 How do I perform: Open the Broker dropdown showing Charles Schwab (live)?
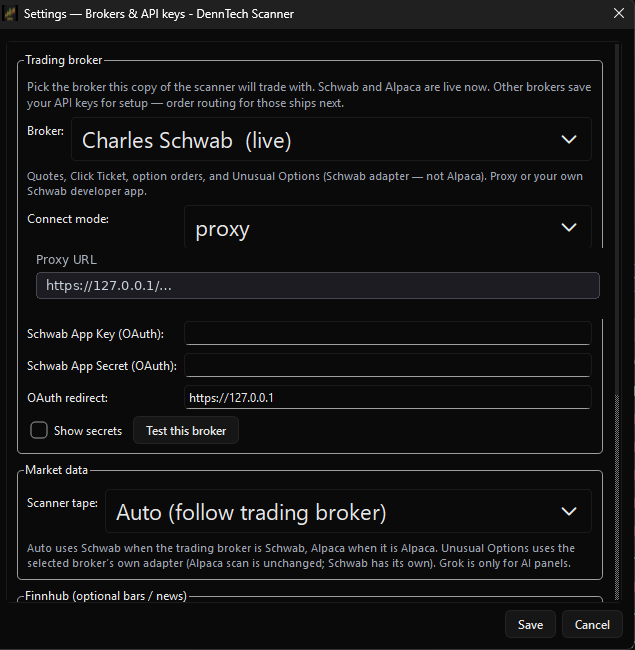click(x=331, y=139)
